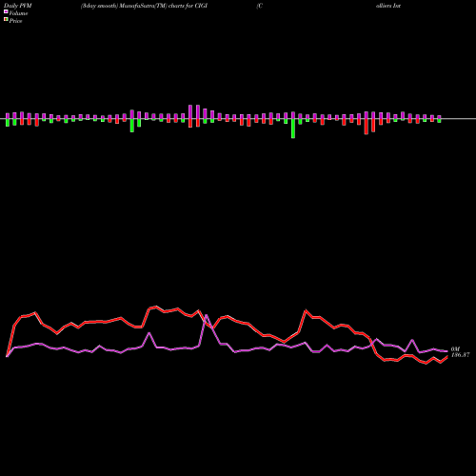
Task: Click the Volume legend color swatch
Action: pyautogui.click(x=6, y=11)
